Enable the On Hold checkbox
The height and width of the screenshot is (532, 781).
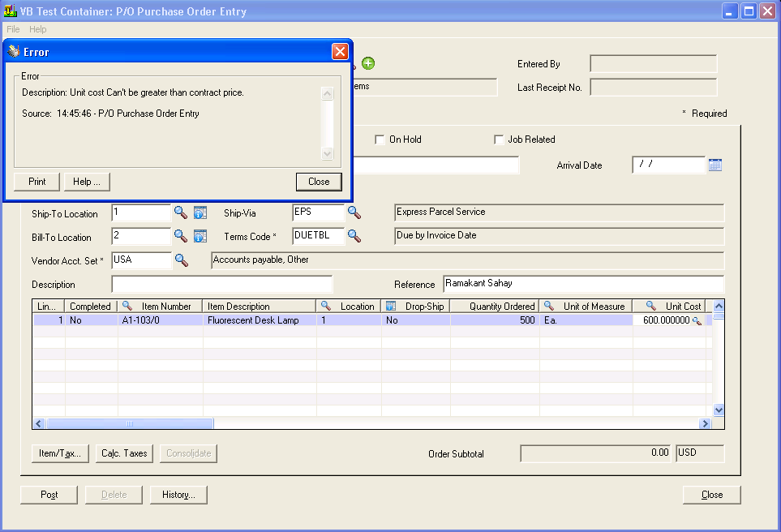(x=380, y=139)
